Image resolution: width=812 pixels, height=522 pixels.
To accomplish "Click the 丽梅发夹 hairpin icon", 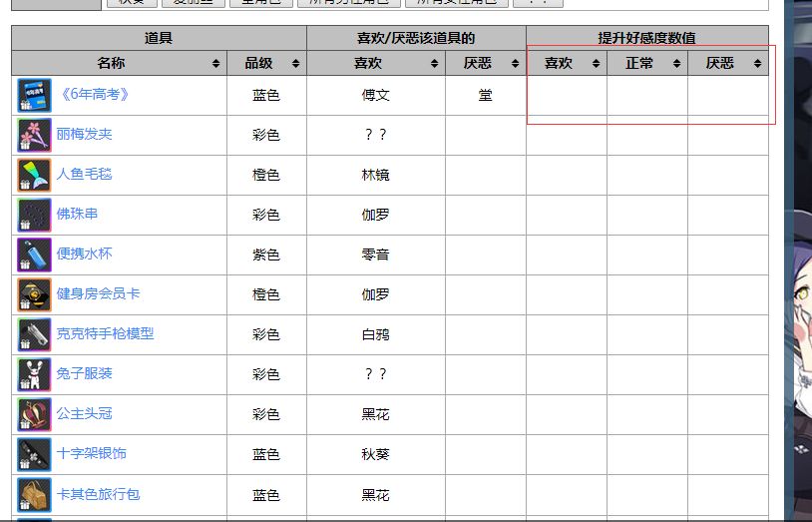I will click(x=34, y=136).
